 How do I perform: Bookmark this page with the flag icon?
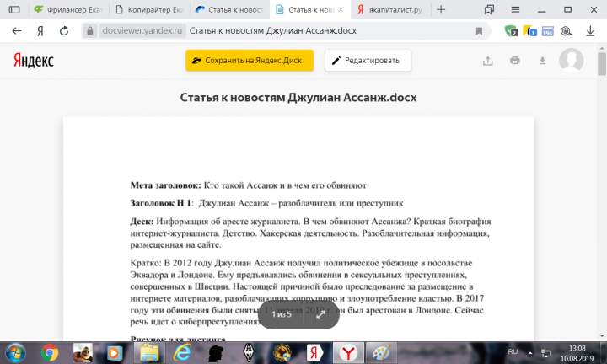coord(479,31)
